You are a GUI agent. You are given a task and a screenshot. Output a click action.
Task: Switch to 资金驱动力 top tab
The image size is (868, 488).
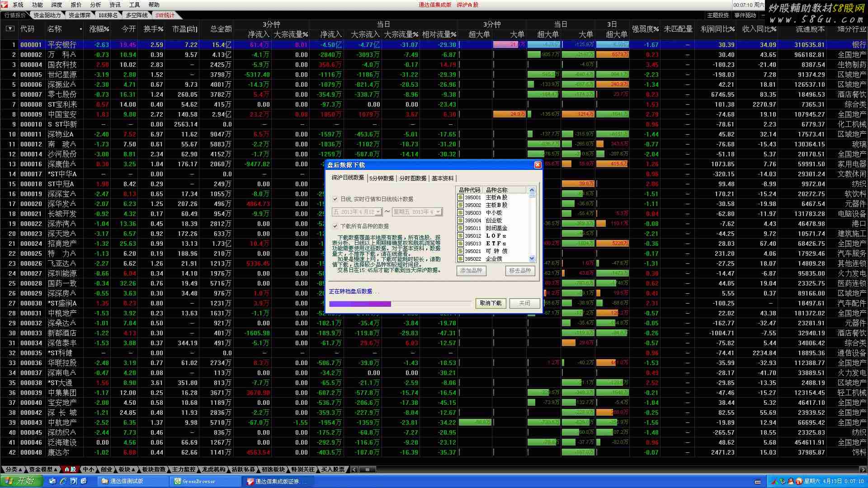[47, 15]
